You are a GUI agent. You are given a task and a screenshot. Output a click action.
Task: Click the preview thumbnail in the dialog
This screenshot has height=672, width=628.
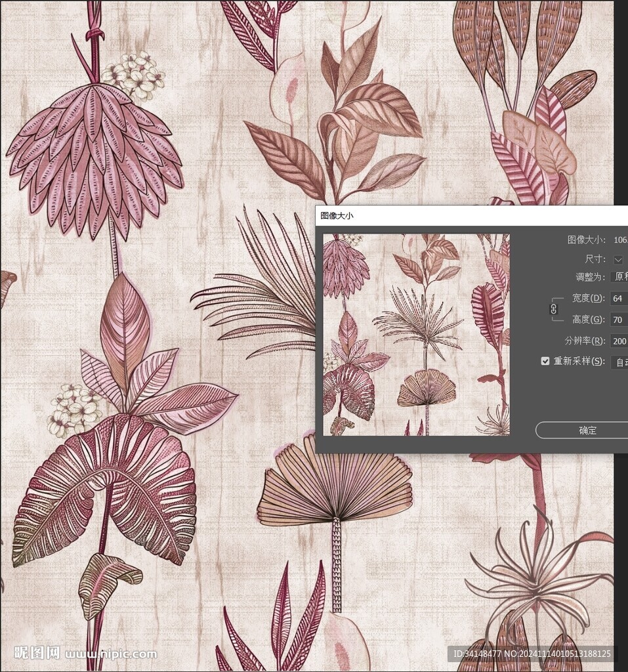[416, 335]
